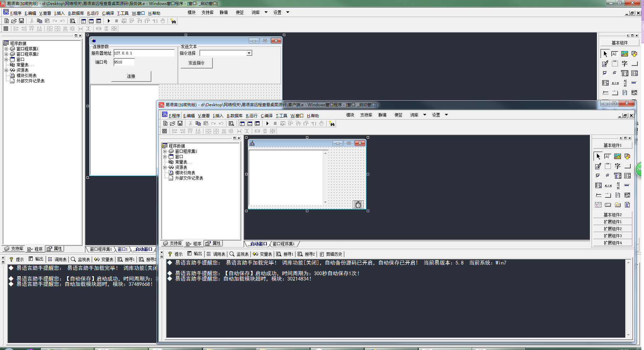The height and width of the screenshot is (350, 644).
Task: Toggle the third panel layout button in the client toolbar
Action: (257, 124)
